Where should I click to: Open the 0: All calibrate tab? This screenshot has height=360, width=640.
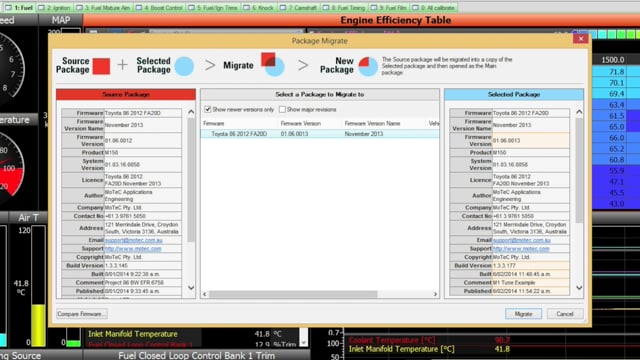tap(433, 8)
